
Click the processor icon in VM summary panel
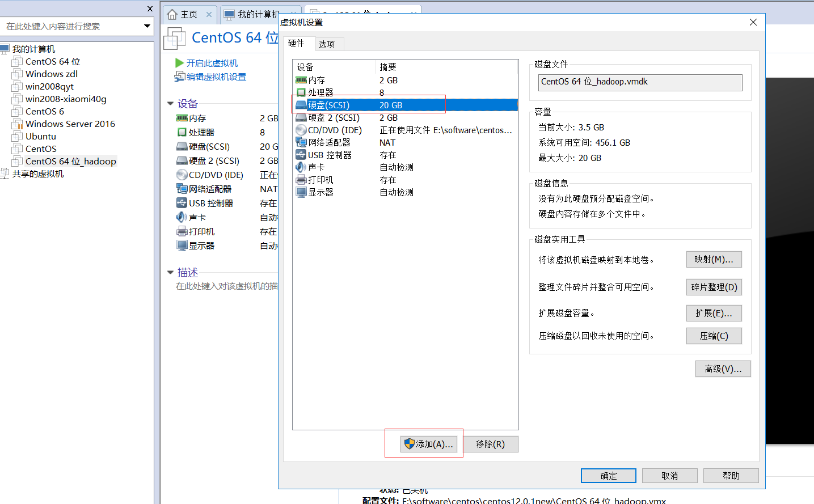[182, 132]
